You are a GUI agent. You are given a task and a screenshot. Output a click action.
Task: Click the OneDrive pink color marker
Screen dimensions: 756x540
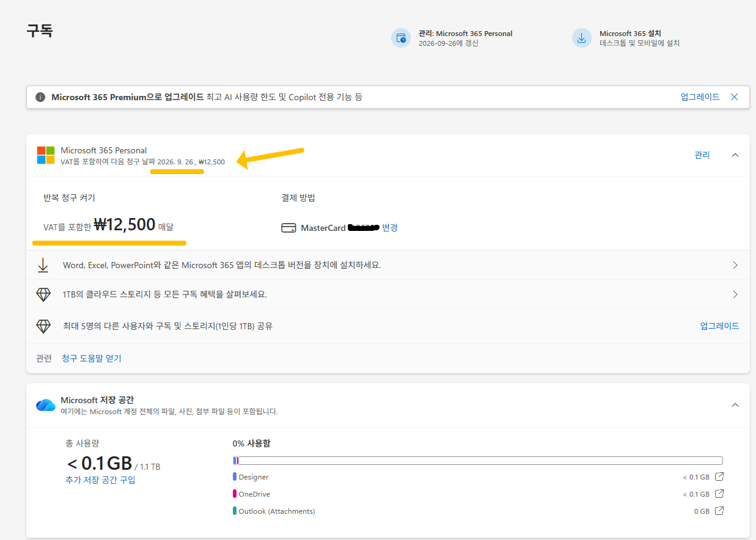pos(235,494)
